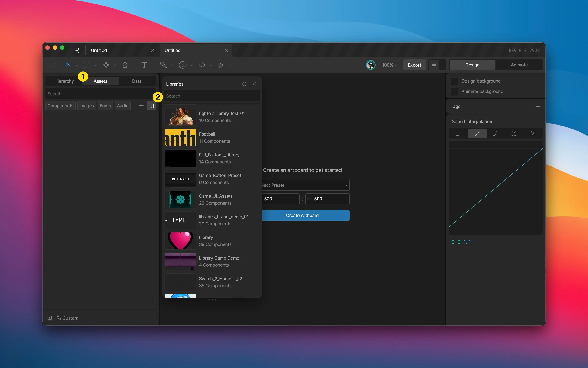Open the hamburger main menu
The height and width of the screenshot is (368, 588).
(x=52, y=65)
